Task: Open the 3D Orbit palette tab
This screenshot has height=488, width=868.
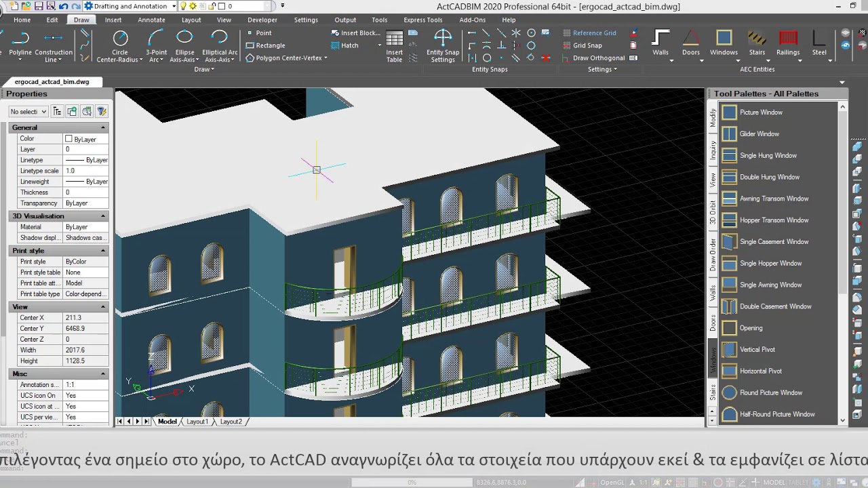Action: click(713, 212)
